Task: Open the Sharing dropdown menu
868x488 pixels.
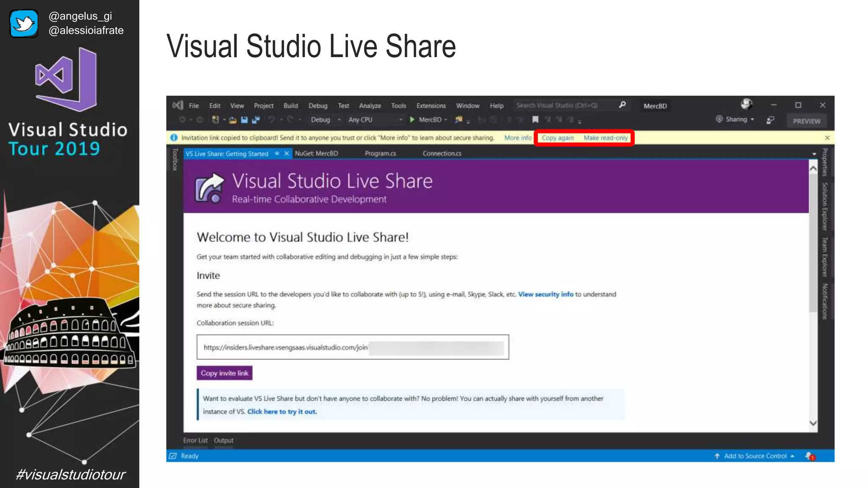Action: tap(735, 119)
